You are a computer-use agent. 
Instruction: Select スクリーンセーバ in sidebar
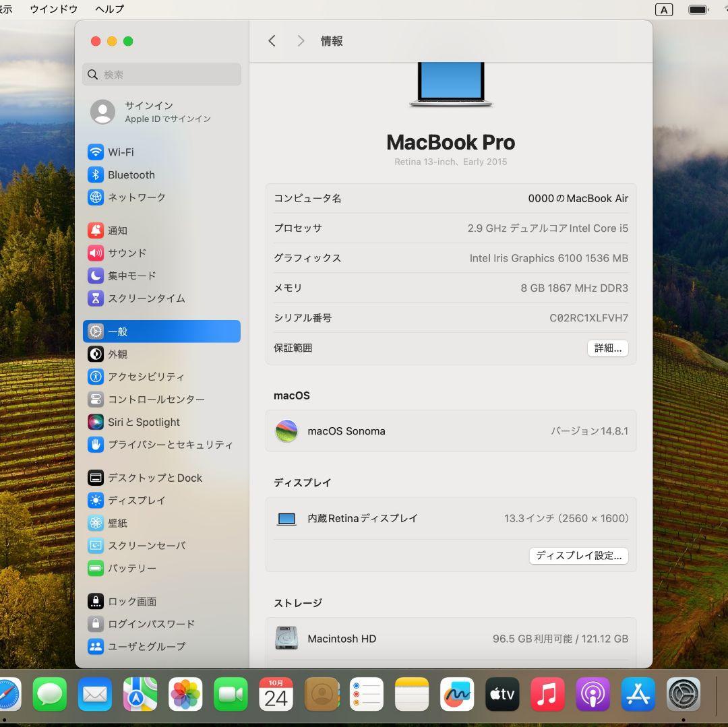point(162,545)
